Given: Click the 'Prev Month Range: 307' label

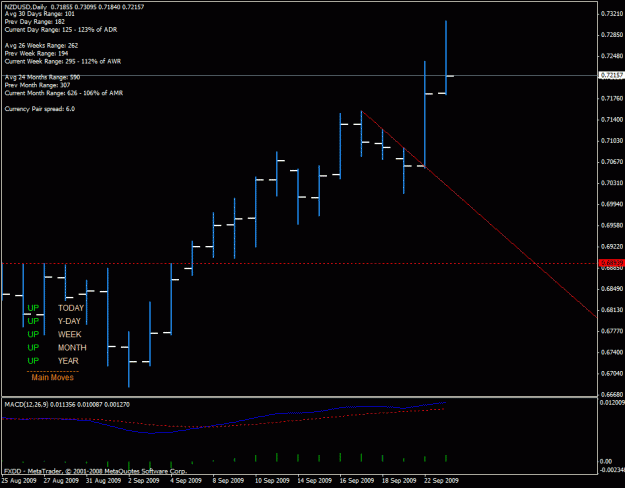Looking at the screenshot, I should 37,85.
